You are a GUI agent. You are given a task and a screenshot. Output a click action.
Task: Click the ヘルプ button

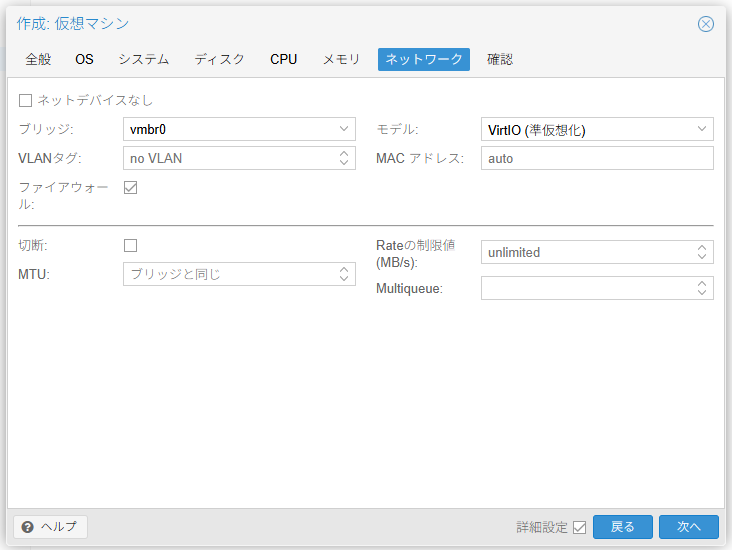[x=51, y=527]
